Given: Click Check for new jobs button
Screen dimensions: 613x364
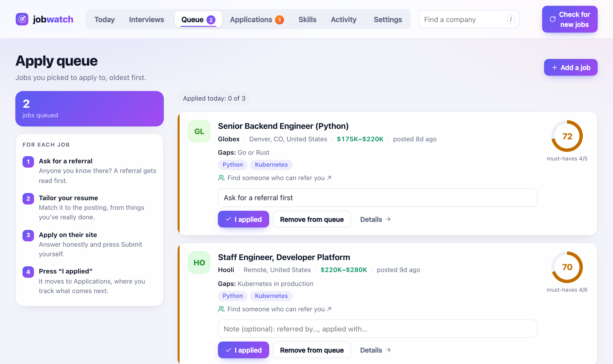Looking at the screenshot, I should [570, 19].
